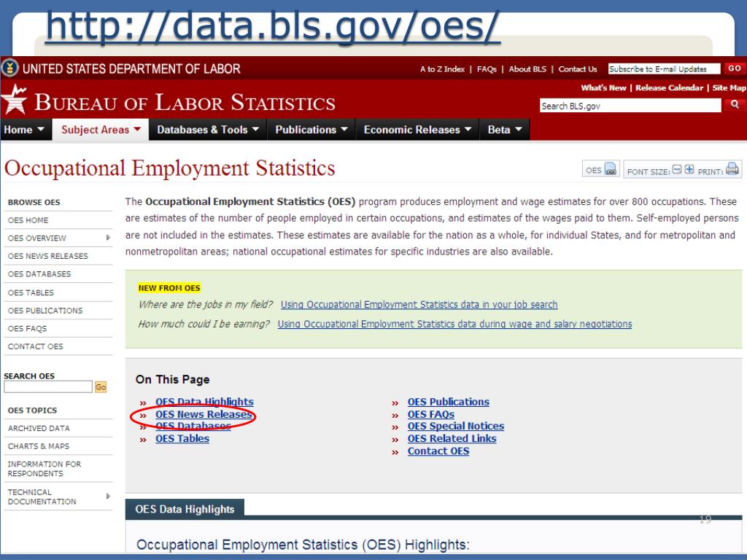747x560 pixels.
Task: Open OES Tables link under On This Page
Action: point(182,438)
